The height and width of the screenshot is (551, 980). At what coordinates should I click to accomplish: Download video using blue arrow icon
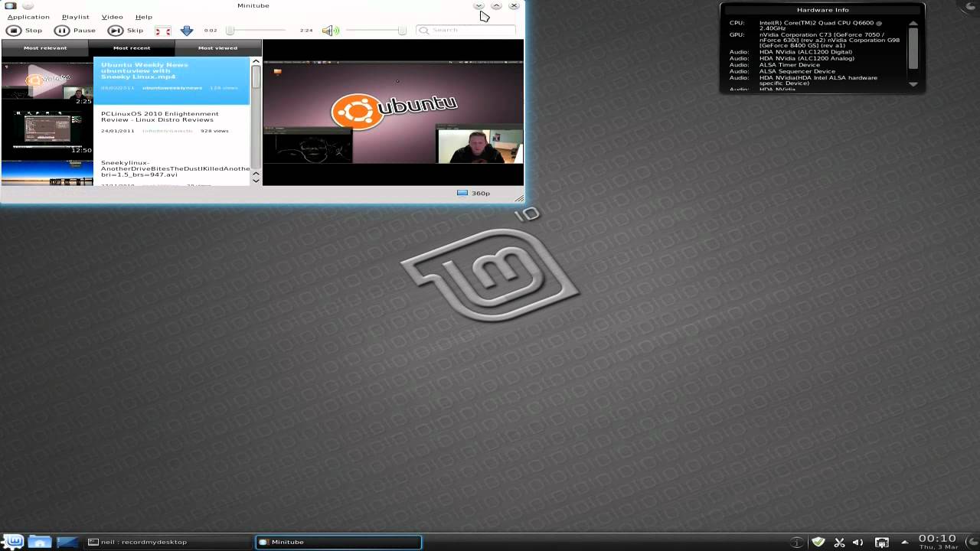(186, 31)
